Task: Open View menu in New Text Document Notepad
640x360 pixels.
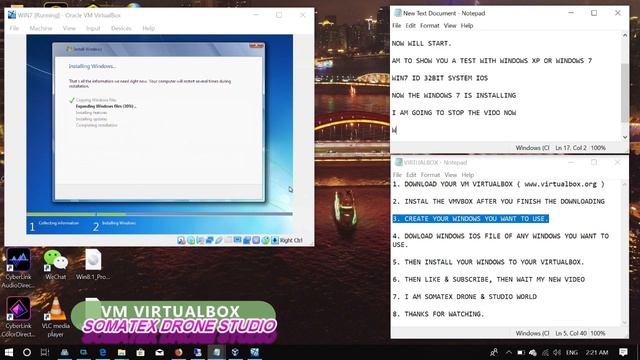Action: click(x=450, y=25)
